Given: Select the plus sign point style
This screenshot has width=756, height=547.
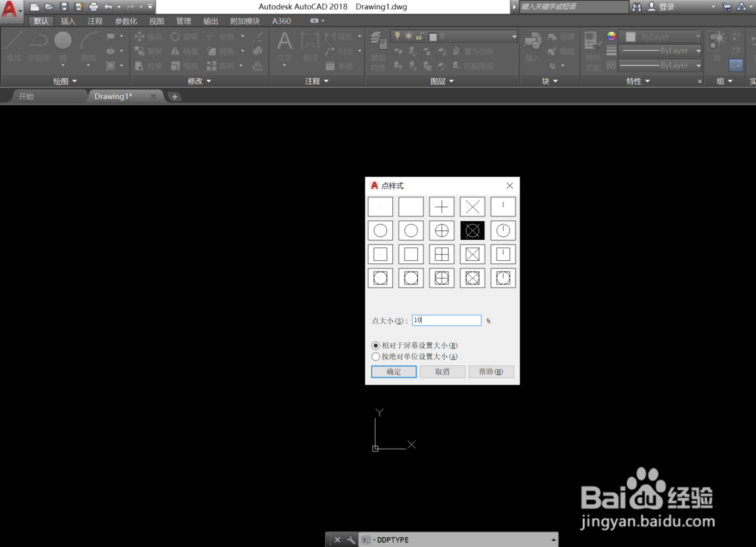Looking at the screenshot, I should 442,207.
